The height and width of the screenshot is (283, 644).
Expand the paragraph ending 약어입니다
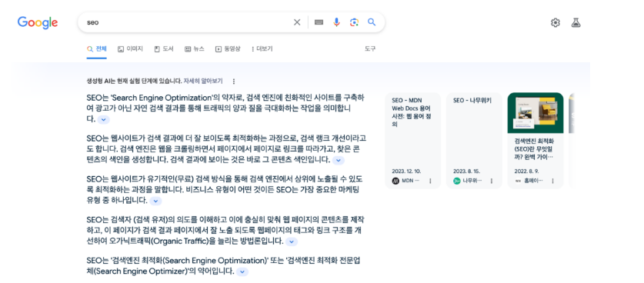(x=242, y=271)
